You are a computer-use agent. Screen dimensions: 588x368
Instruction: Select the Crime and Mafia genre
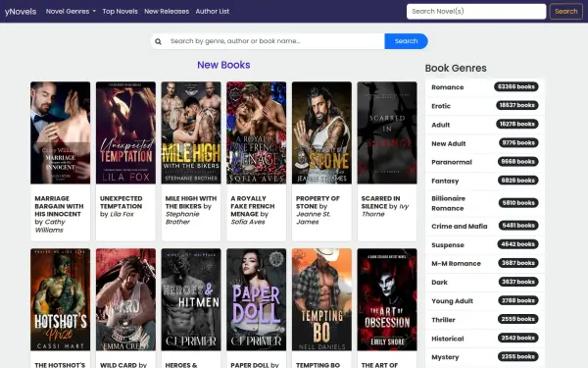485,226
